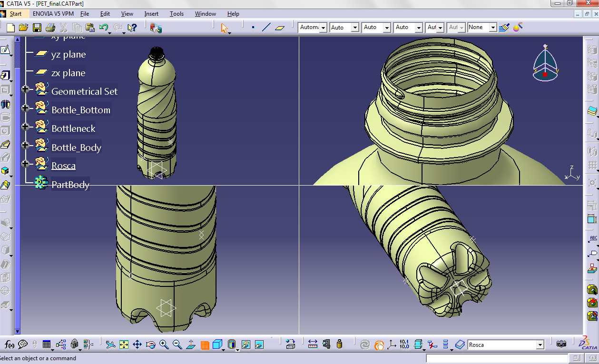Activate the What's This help pointer
Screen dimensions: 599x364
132,28
